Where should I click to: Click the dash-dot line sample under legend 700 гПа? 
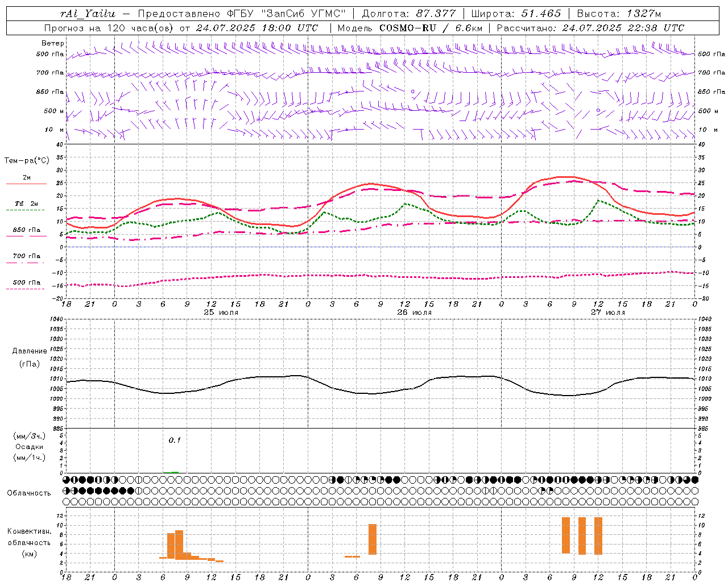pyautogui.click(x=26, y=263)
